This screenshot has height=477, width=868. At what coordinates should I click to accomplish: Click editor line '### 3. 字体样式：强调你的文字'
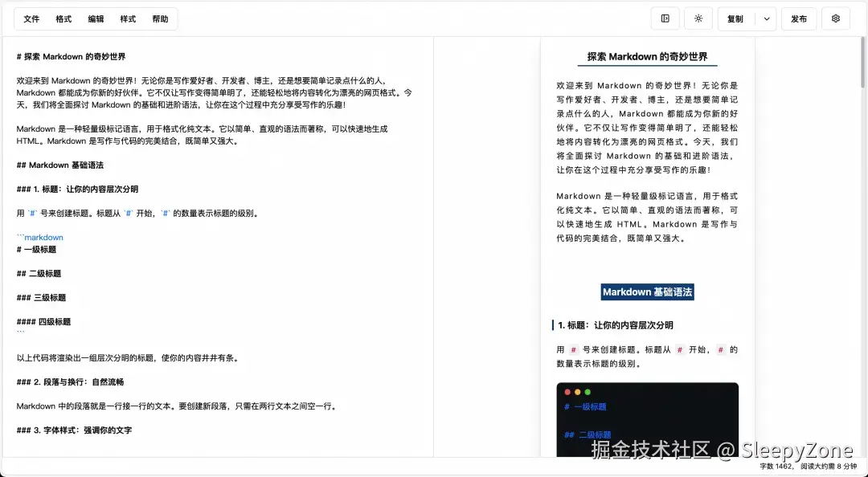point(74,430)
